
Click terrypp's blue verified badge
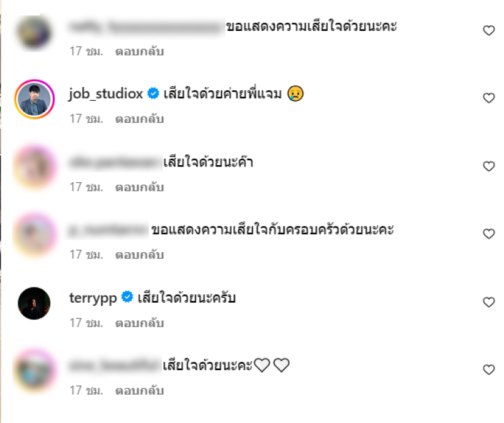pos(127,297)
